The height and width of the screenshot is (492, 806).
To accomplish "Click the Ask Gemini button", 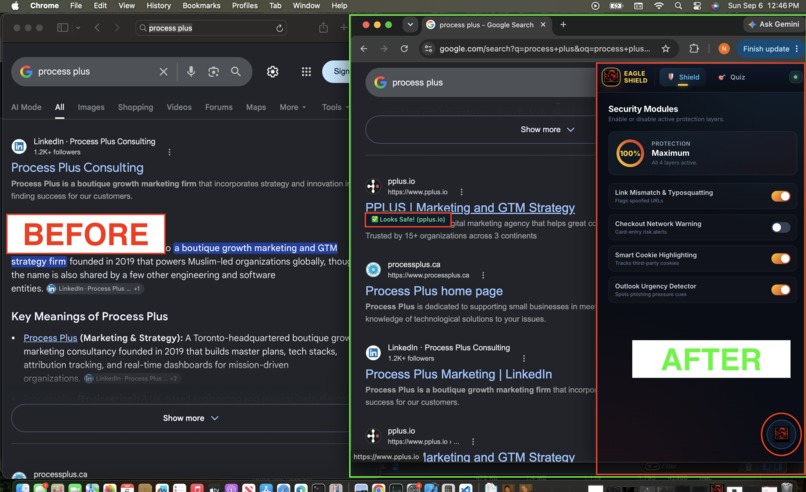I will (x=774, y=24).
